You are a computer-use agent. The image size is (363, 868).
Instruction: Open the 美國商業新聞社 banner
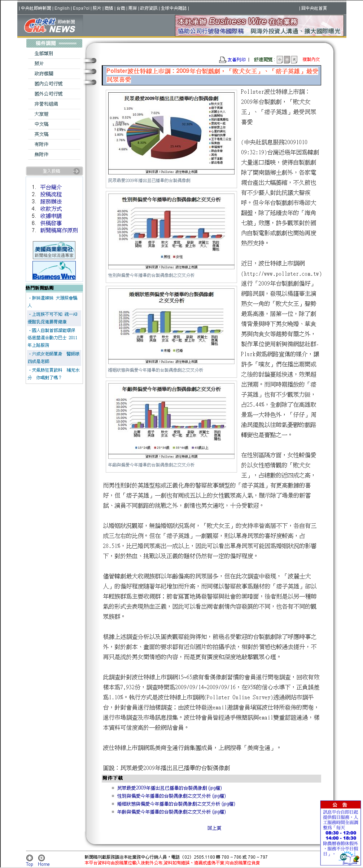54,251
